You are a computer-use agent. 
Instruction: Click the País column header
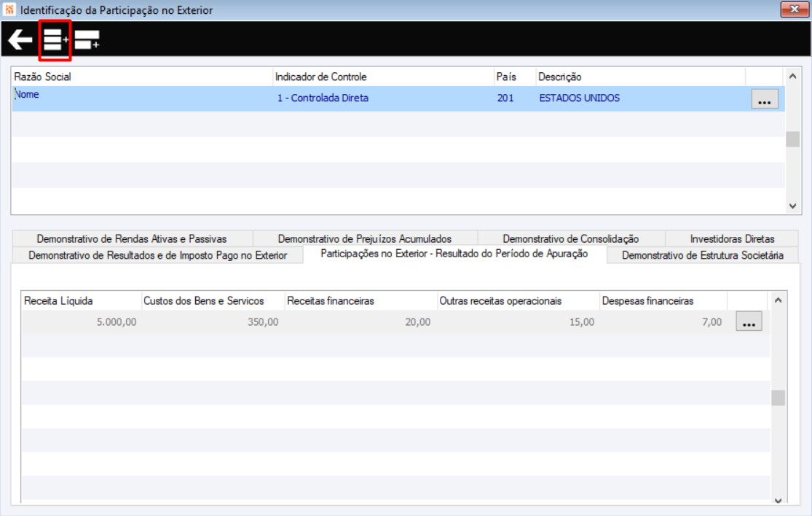515,77
